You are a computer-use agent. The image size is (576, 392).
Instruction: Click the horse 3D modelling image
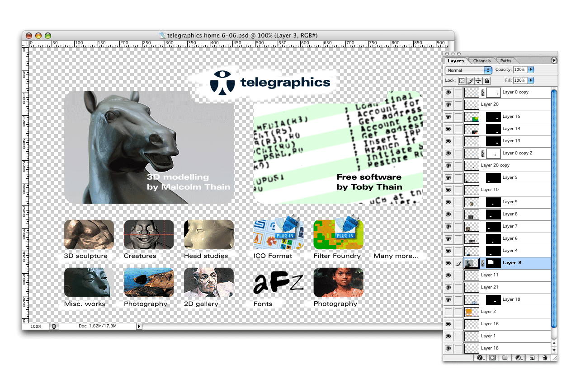(x=149, y=147)
